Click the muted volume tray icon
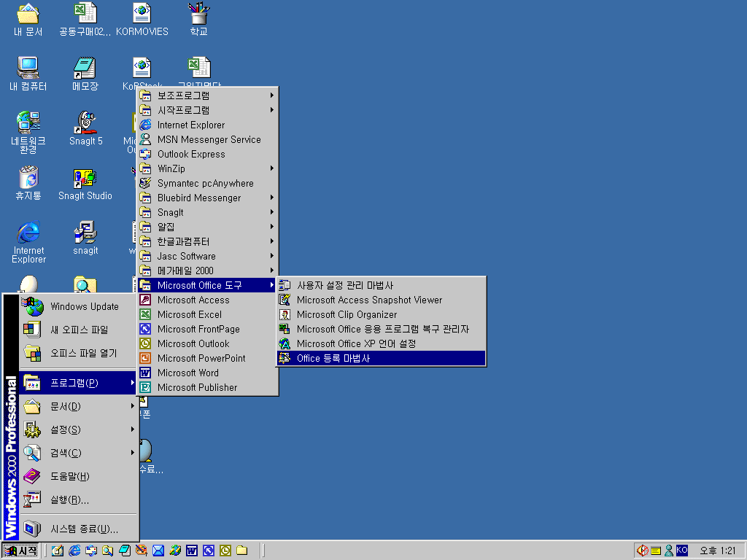This screenshot has height=560, width=747. [642, 551]
